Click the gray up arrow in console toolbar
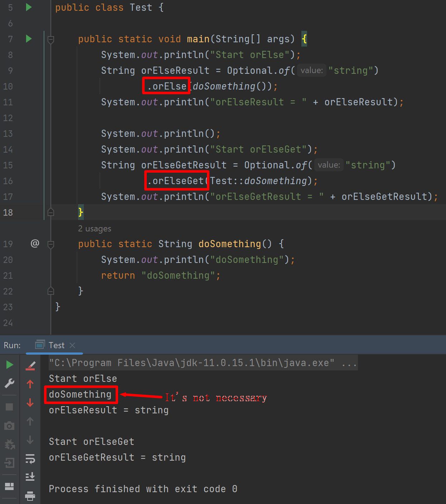Screen dimensions: 446x504 click(30, 421)
